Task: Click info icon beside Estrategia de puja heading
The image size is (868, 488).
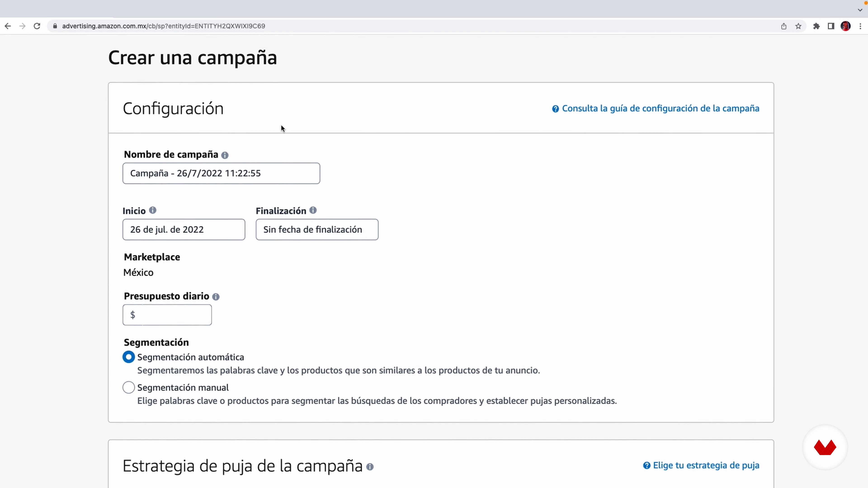Action: pyautogui.click(x=370, y=467)
